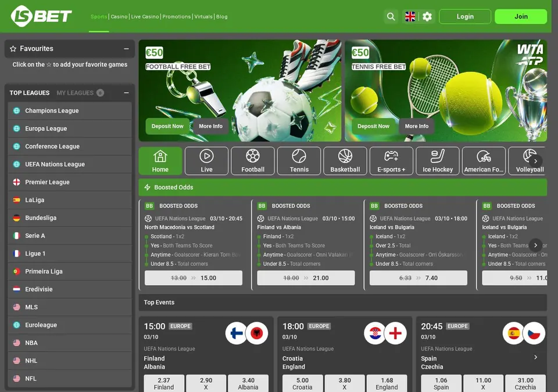Image resolution: width=558 pixels, height=392 pixels.
Task: Advance sports categories with right arrow
Action: [535, 161]
